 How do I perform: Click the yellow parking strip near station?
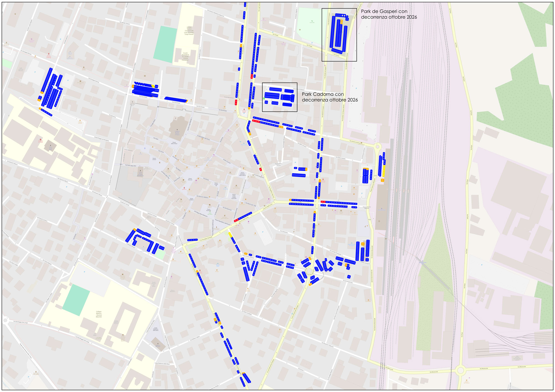[384, 171]
